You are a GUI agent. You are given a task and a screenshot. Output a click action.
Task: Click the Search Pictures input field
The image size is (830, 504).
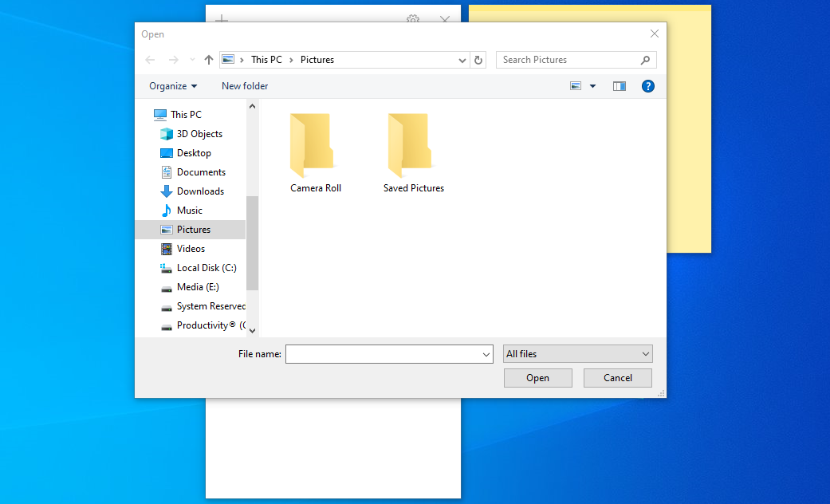(x=568, y=60)
